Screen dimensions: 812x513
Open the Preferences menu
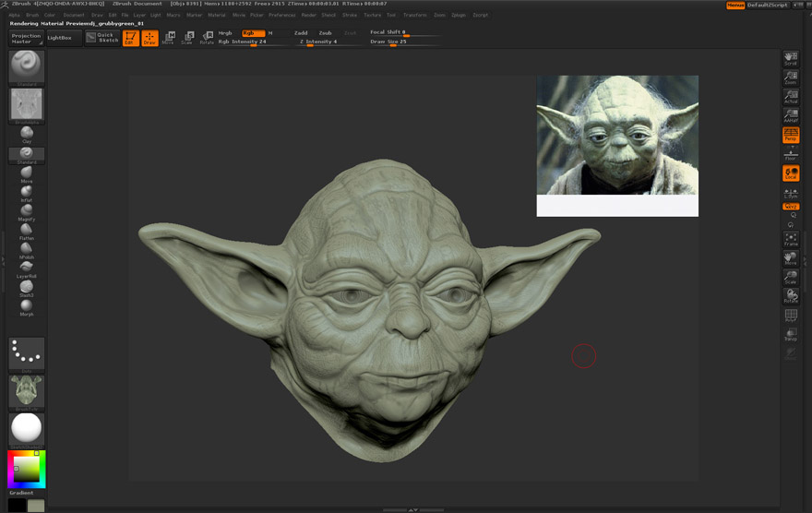click(281, 15)
